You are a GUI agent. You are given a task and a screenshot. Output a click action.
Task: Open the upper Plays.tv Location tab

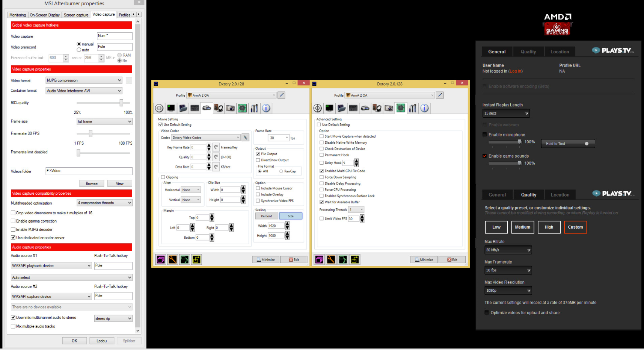pos(560,52)
